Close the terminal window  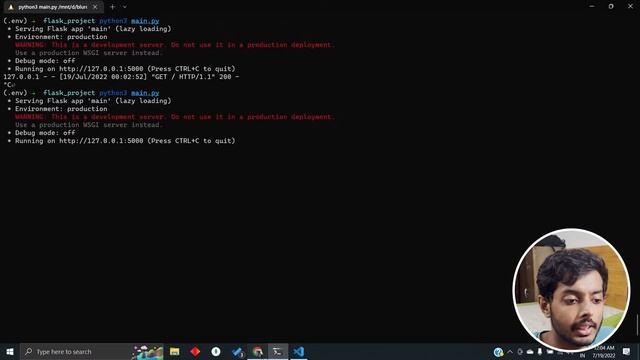click(x=630, y=7)
